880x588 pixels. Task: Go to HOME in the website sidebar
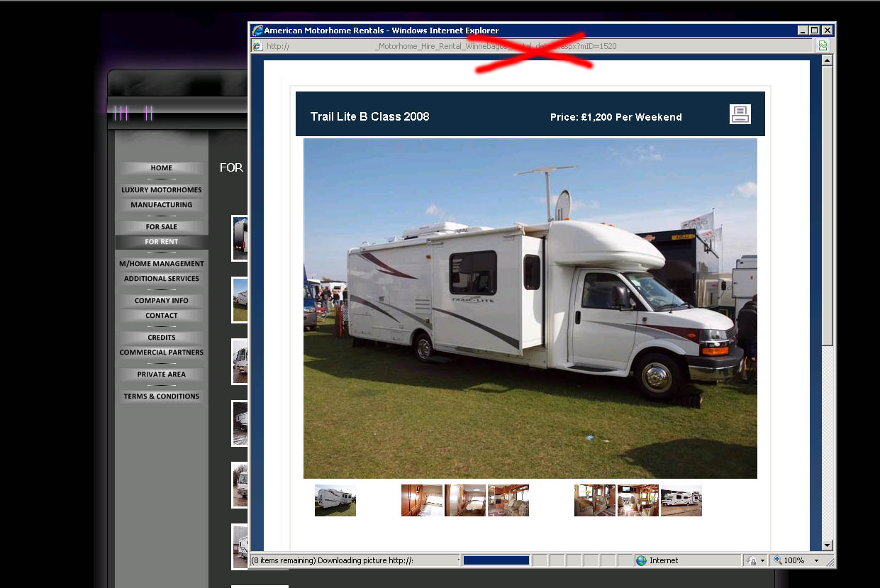point(162,168)
